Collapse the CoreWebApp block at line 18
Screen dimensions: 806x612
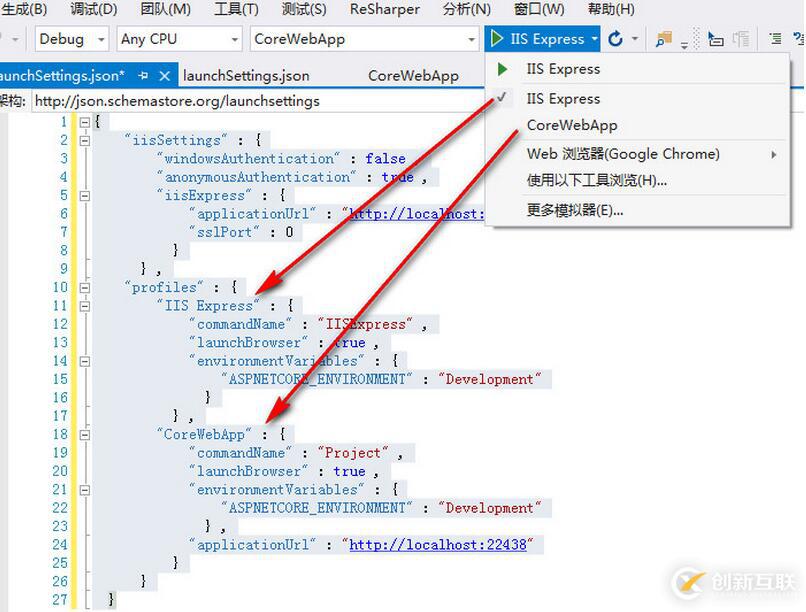point(85,434)
